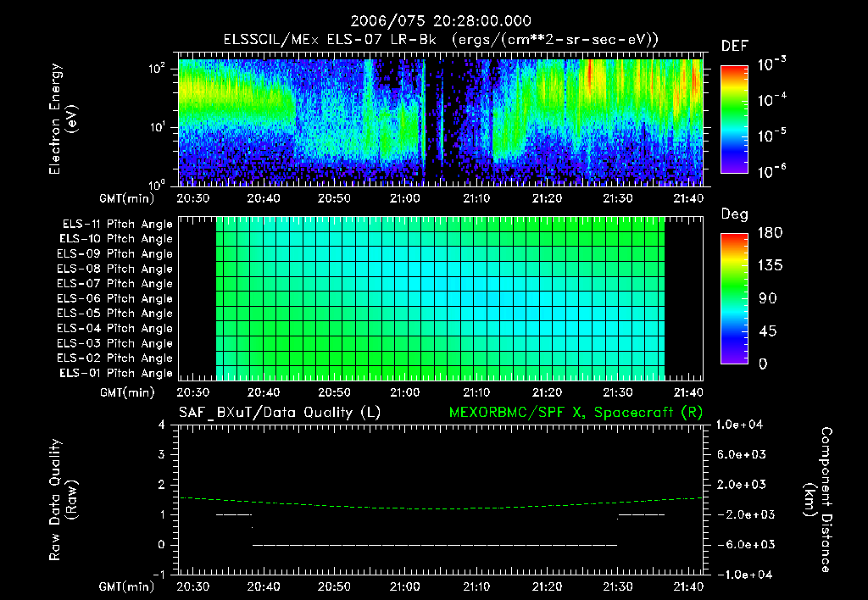
Task: Select the ELS-03 Pitch Angle row label
Action: coord(114,344)
